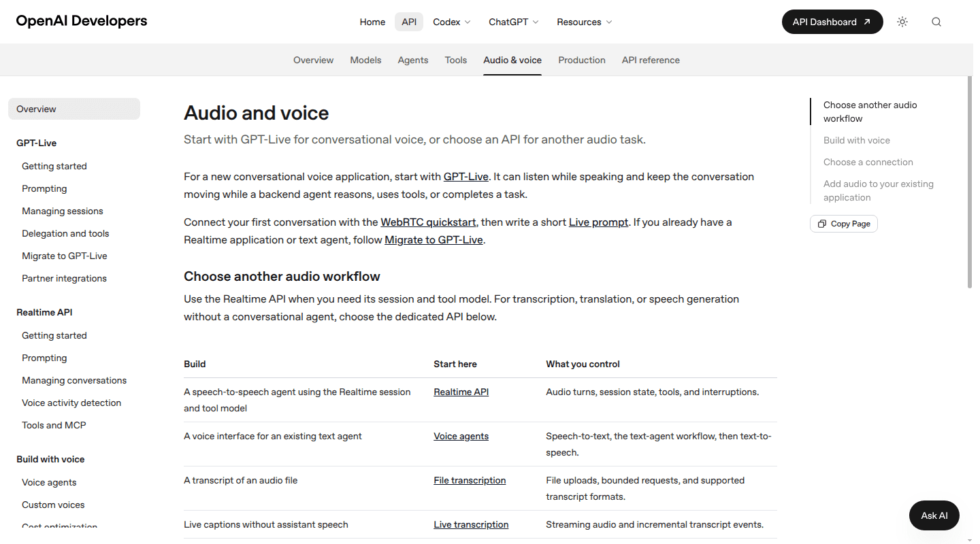
Task: Open Custom voices sidebar page
Action: [53, 505]
